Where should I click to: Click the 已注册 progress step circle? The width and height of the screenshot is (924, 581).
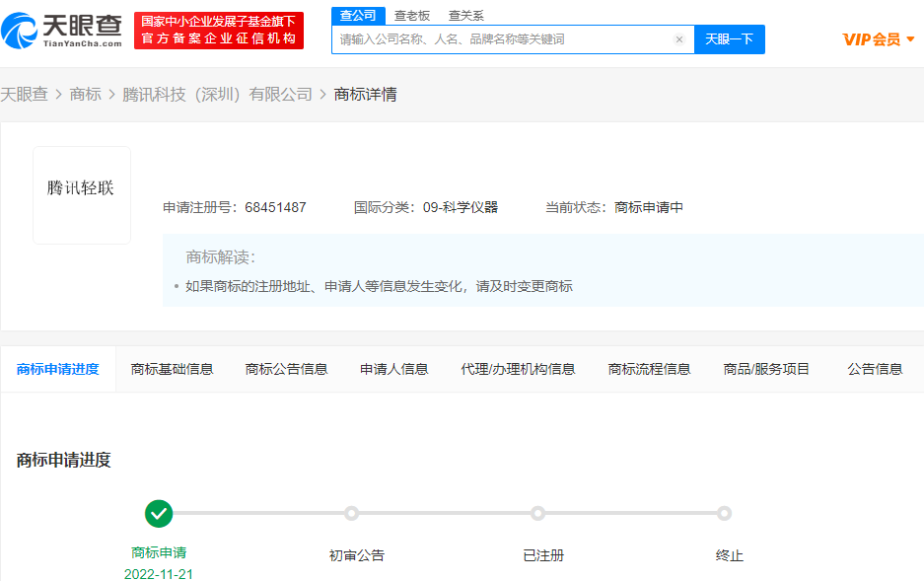pos(537,513)
